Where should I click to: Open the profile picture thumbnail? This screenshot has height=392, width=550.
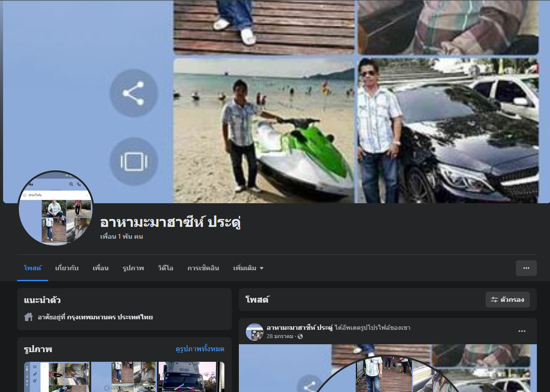click(x=56, y=208)
